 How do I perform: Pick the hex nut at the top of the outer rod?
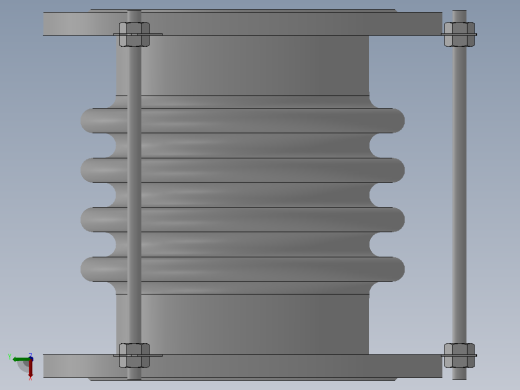coord(459,34)
